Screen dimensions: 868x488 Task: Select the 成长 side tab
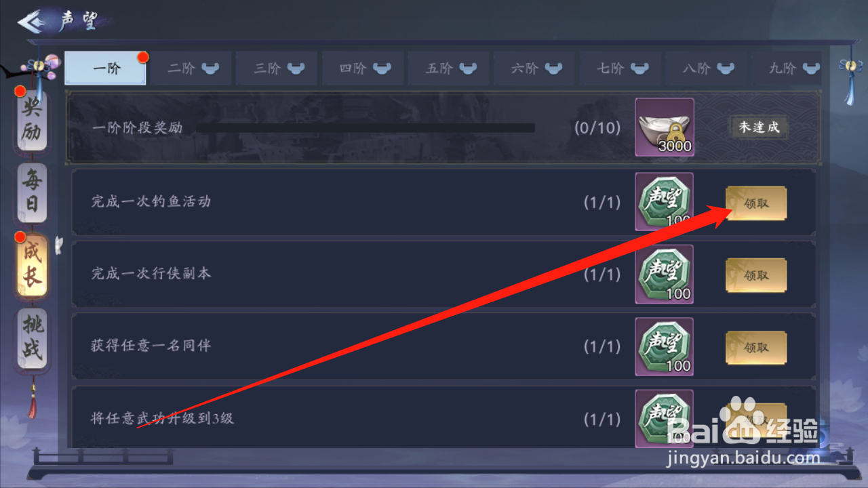point(32,266)
